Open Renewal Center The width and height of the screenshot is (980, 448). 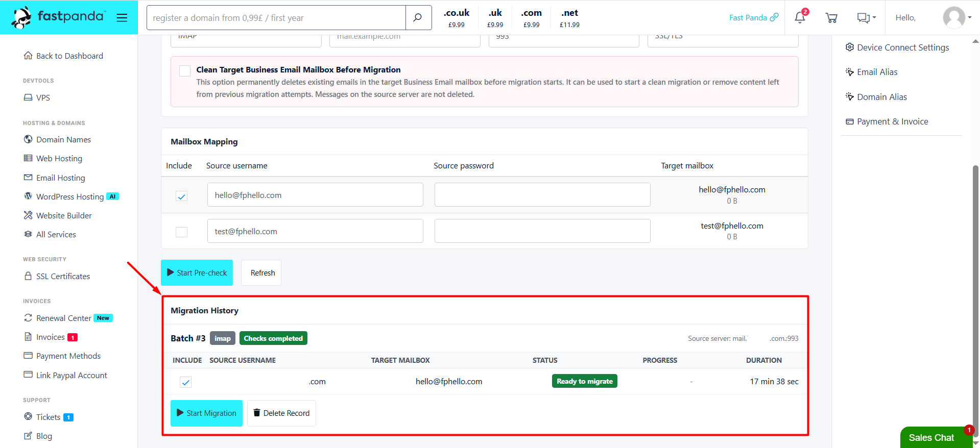click(68, 318)
